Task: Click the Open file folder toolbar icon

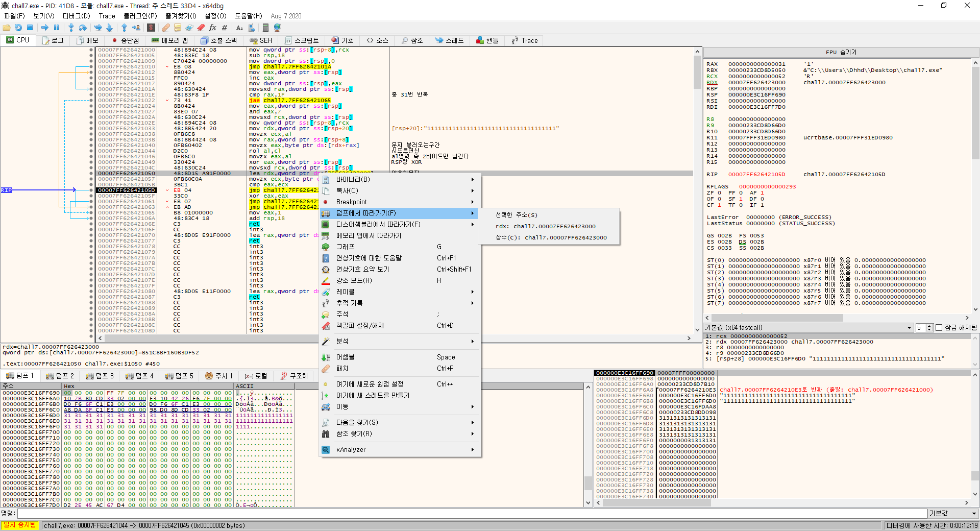Action: coord(7,28)
